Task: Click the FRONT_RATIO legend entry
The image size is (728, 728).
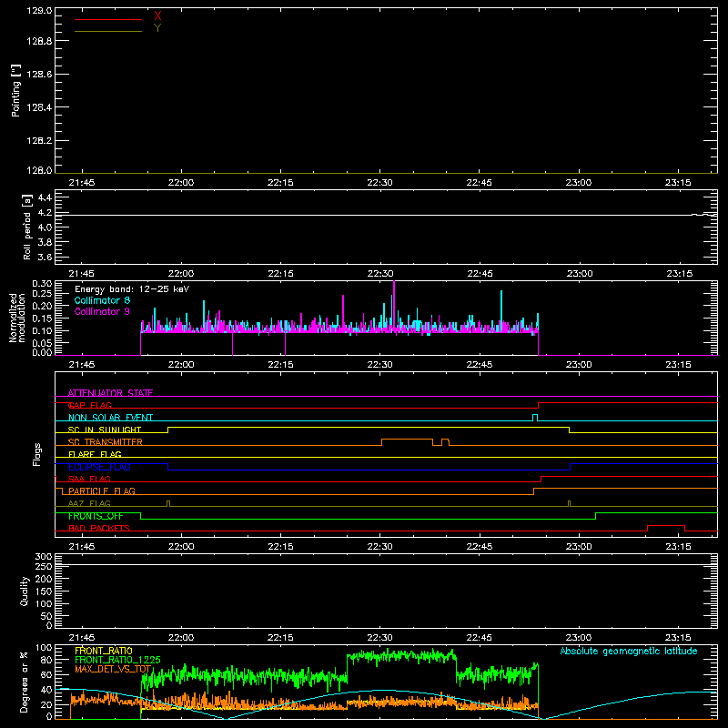Action: 104,651
